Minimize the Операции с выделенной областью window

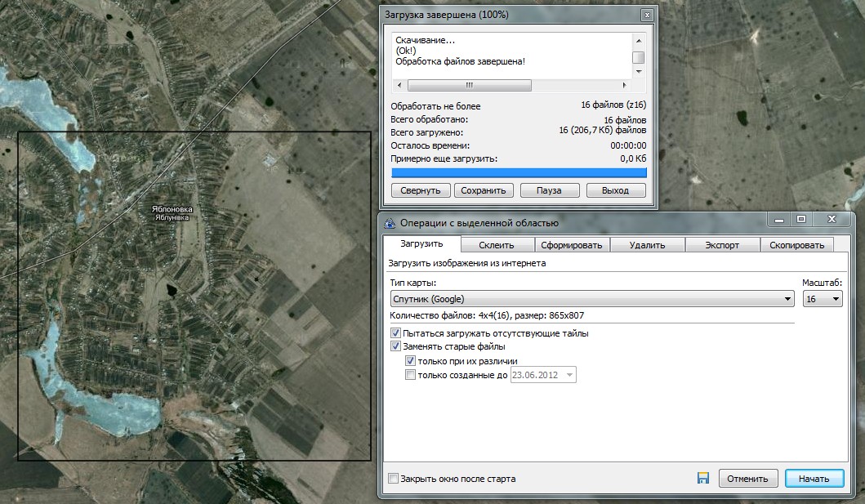[x=777, y=220]
